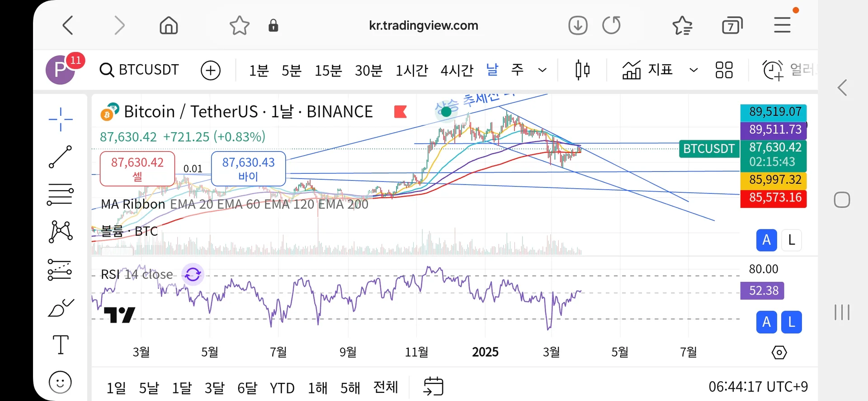Click the Bitcoin / TetherUS symbol title

tap(248, 111)
